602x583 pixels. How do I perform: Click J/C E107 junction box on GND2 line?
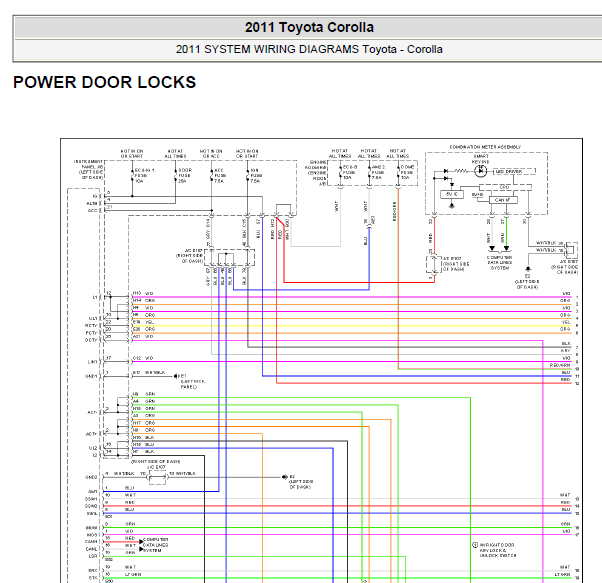[157, 477]
